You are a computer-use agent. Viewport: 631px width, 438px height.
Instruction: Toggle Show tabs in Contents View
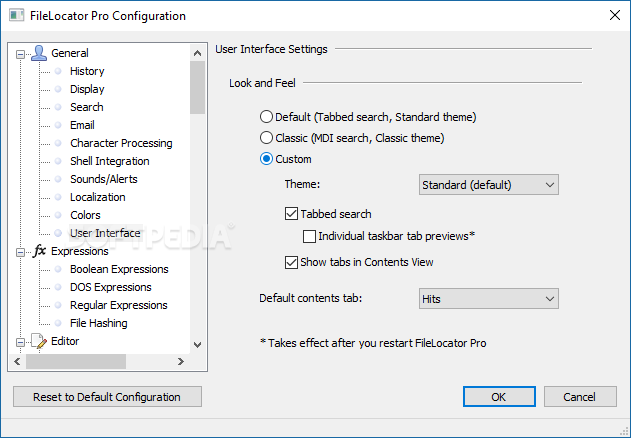[291, 262]
